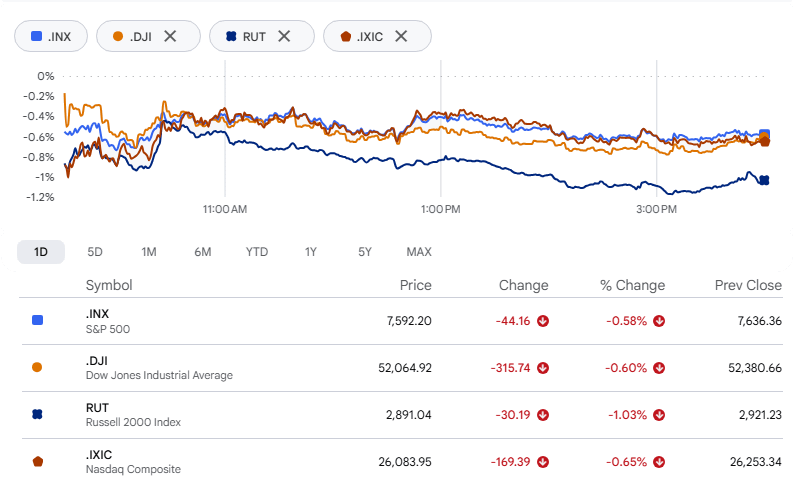The width and height of the screenshot is (797, 490).
Task: Switch to the 5D time range
Action: click(95, 252)
